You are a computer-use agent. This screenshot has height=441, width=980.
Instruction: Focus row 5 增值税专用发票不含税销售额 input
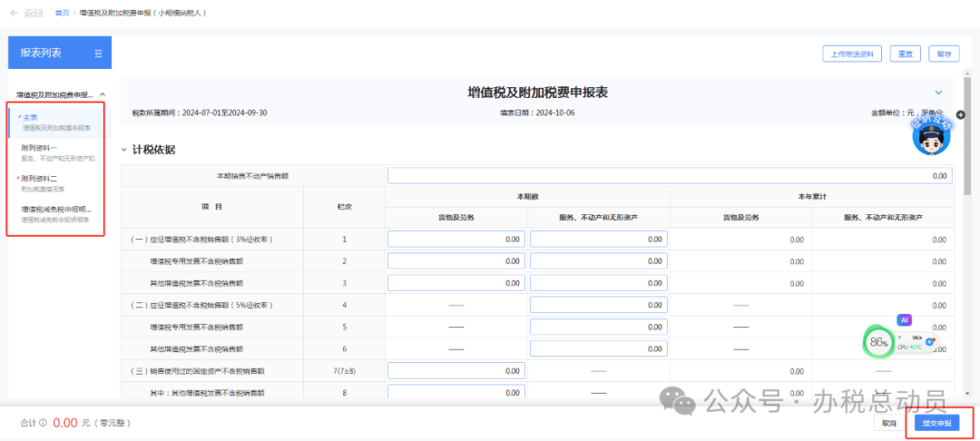(x=599, y=327)
